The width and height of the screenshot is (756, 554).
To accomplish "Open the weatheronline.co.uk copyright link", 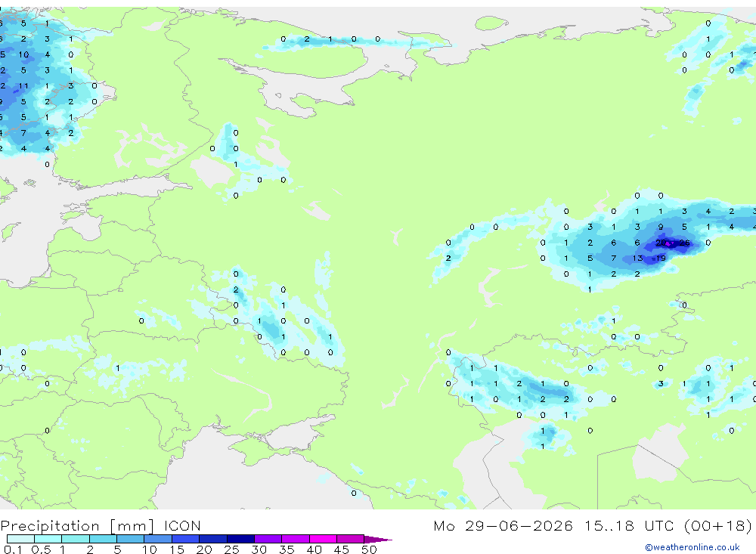I will (692, 547).
